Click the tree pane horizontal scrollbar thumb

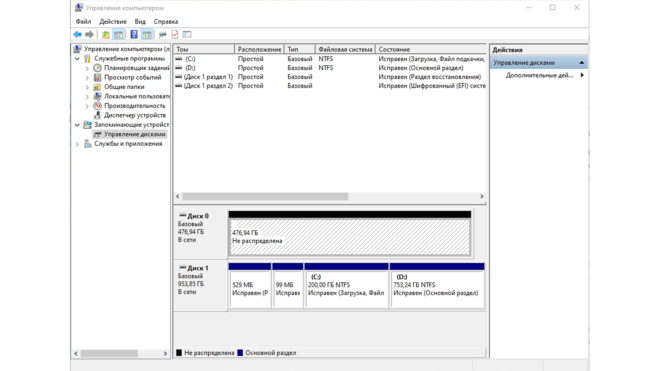tap(109, 354)
